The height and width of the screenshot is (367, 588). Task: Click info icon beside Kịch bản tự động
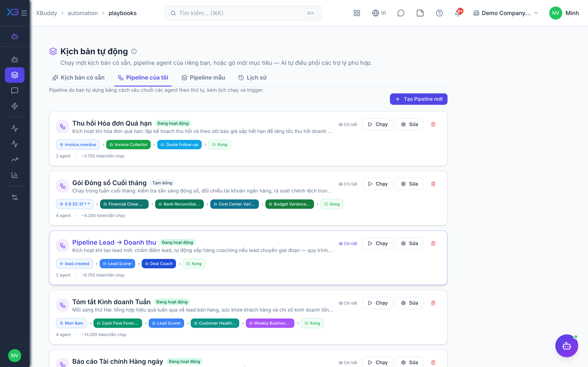[134, 51]
